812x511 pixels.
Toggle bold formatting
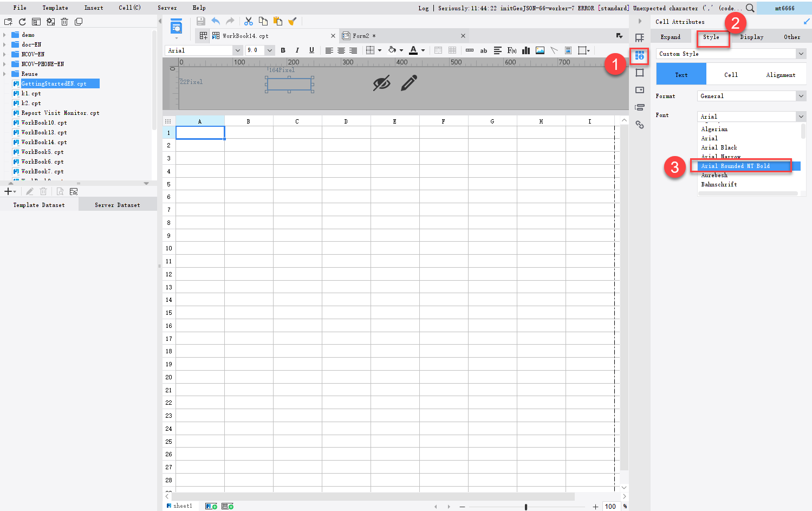pos(283,50)
